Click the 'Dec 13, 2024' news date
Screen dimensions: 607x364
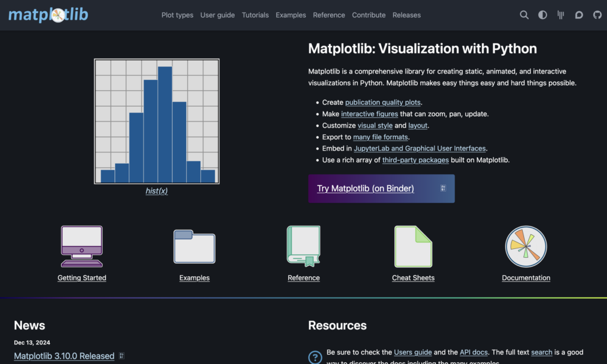tap(32, 342)
